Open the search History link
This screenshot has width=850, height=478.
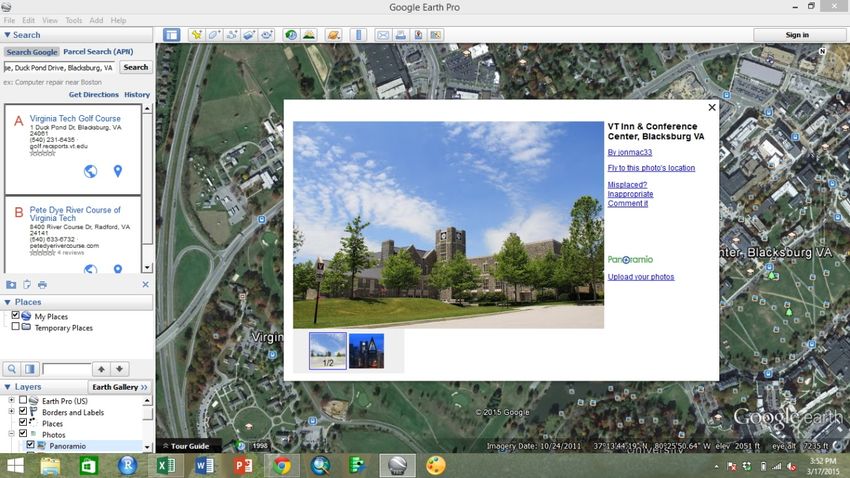coord(137,94)
